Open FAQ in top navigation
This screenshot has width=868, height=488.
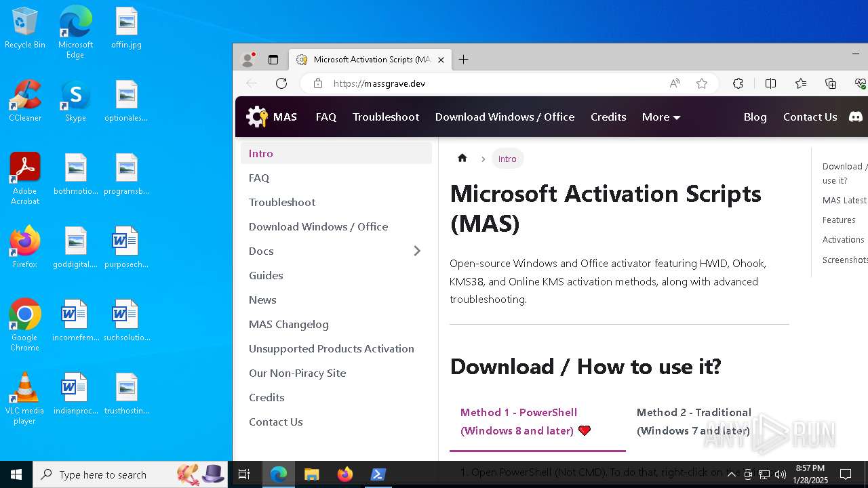[326, 117]
